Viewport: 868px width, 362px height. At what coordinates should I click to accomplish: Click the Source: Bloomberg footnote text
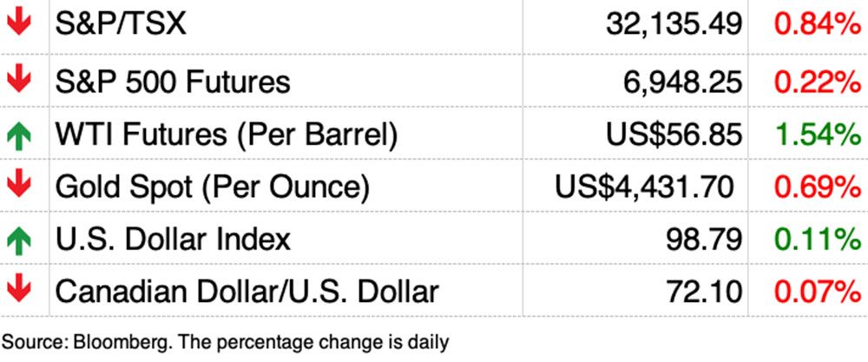pos(226,341)
